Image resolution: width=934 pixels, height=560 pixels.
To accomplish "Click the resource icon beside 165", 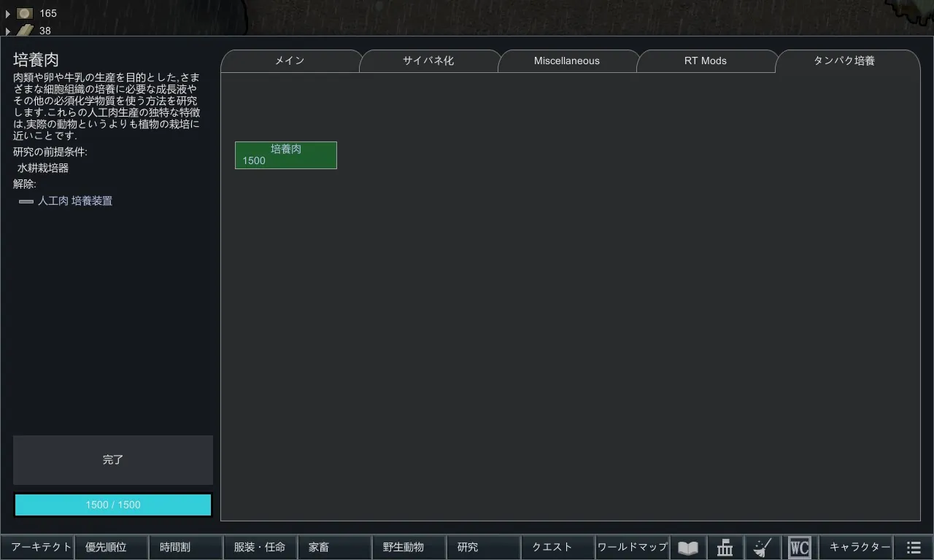I will (25, 13).
